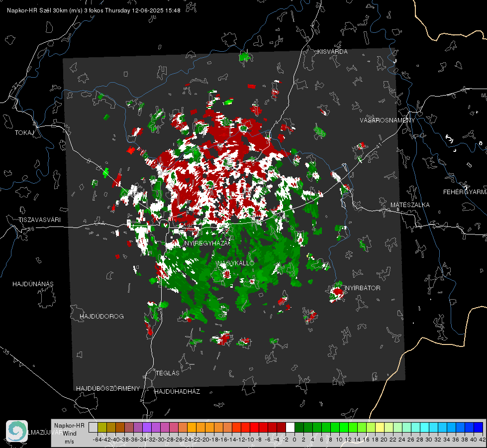
Task: Click the swirl logo icon
Action: [x=17, y=431]
